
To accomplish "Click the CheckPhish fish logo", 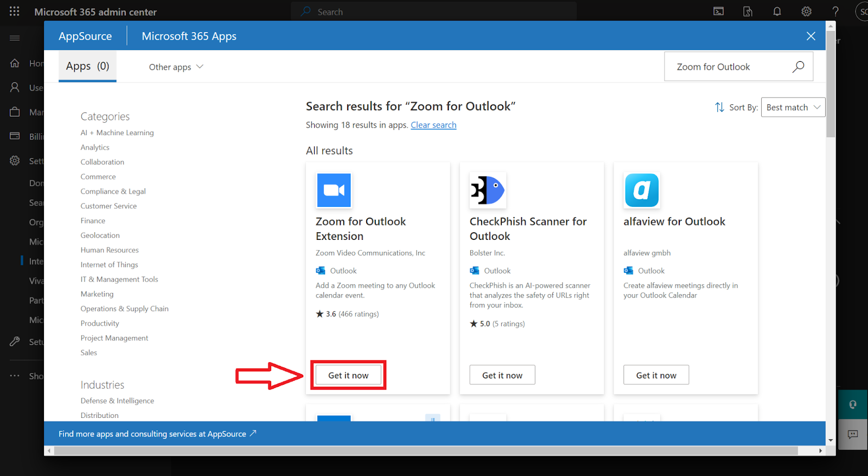I will [x=488, y=190].
